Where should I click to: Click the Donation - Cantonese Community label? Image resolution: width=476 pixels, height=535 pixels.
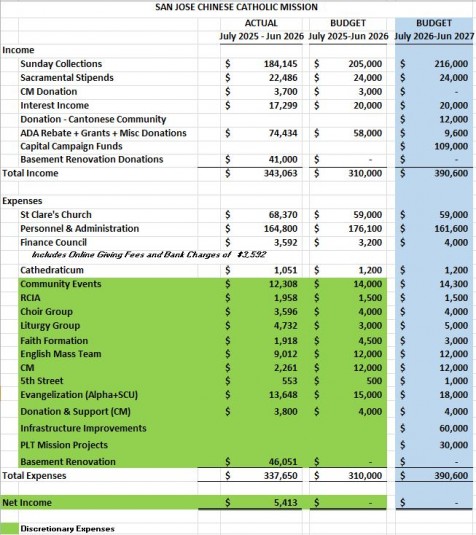pos(93,119)
